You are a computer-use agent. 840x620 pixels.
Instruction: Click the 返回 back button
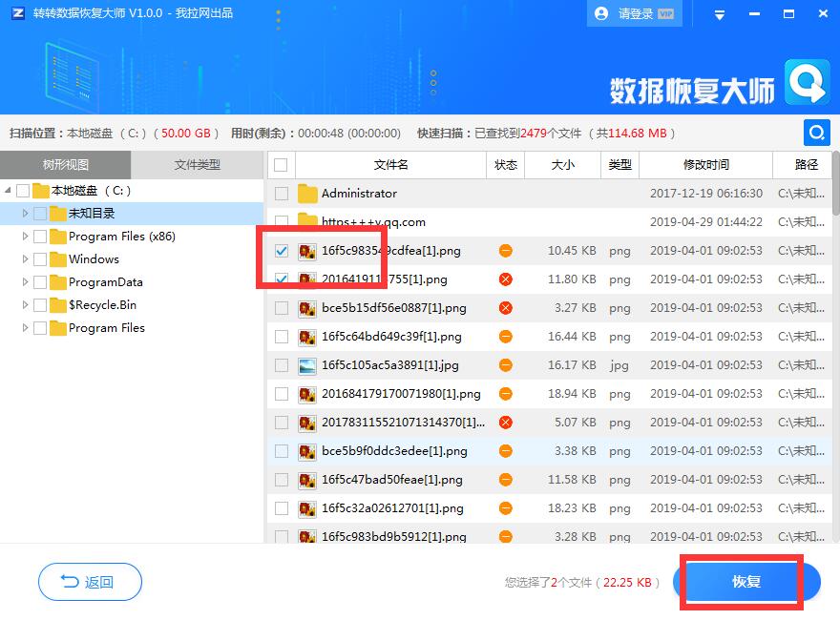[x=89, y=582]
